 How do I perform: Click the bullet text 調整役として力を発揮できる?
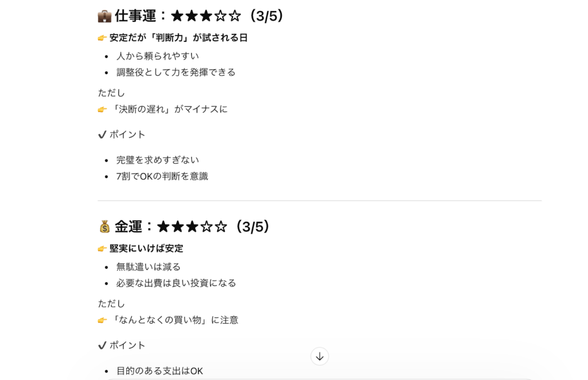point(176,72)
